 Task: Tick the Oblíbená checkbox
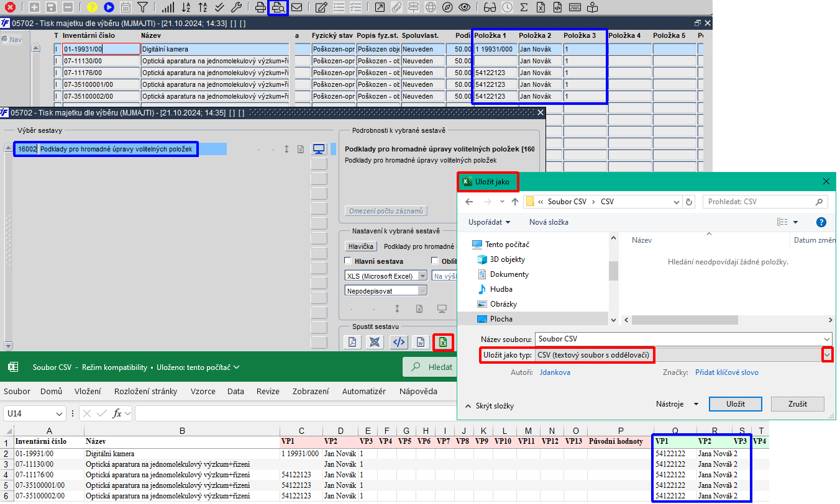[x=435, y=261]
